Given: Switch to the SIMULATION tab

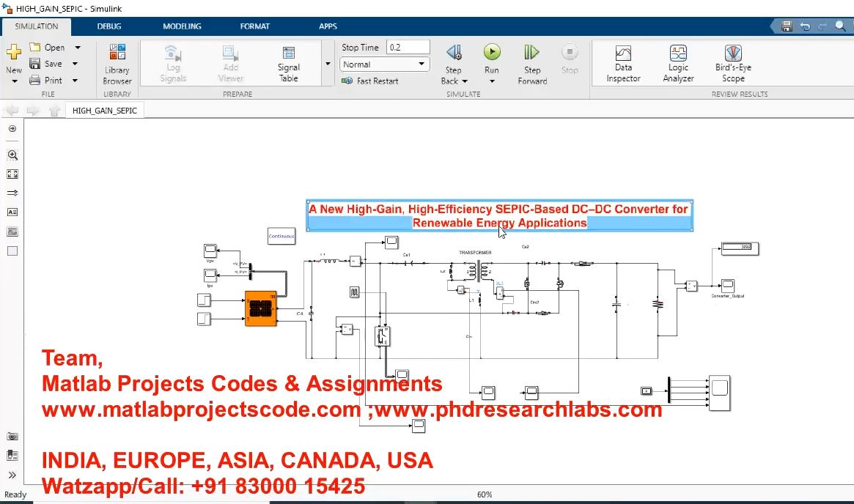Looking at the screenshot, I should click(x=36, y=26).
